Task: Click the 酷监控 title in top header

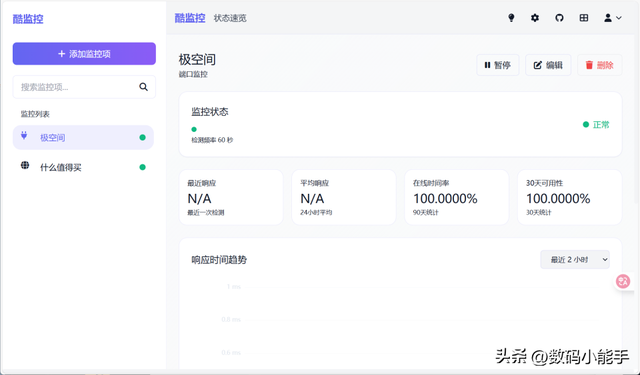Action: [x=190, y=18]
